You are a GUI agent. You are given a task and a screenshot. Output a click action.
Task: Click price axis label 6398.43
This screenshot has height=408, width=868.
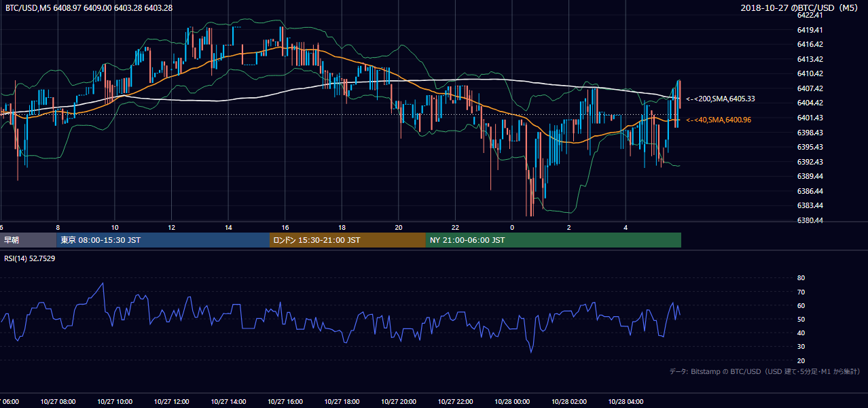(810, 133)
